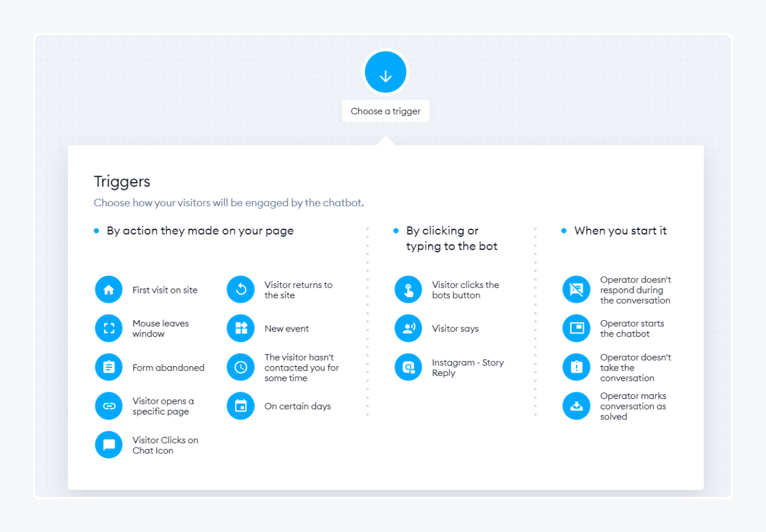Image resolution: width=766 pixels, height=532 pixels.
Task: Choose 'Operator starts the chatbot' text
Action: [632, 328]
